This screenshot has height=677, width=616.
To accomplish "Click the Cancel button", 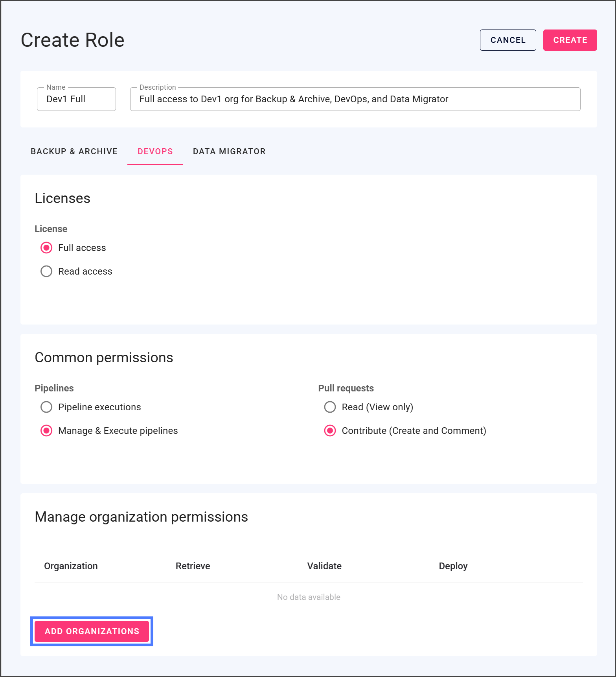I will (x=508, y=40).
